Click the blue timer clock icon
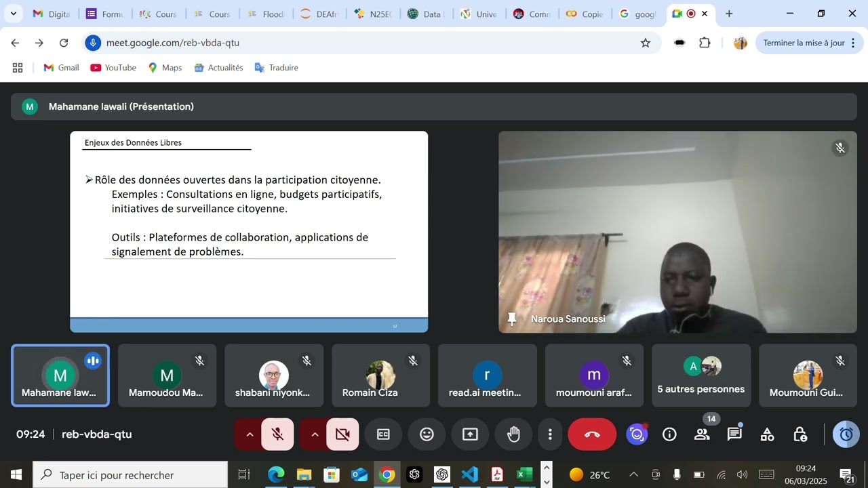Screen dimensions: 868x488 pyautogui.click(x=846, y=434)
